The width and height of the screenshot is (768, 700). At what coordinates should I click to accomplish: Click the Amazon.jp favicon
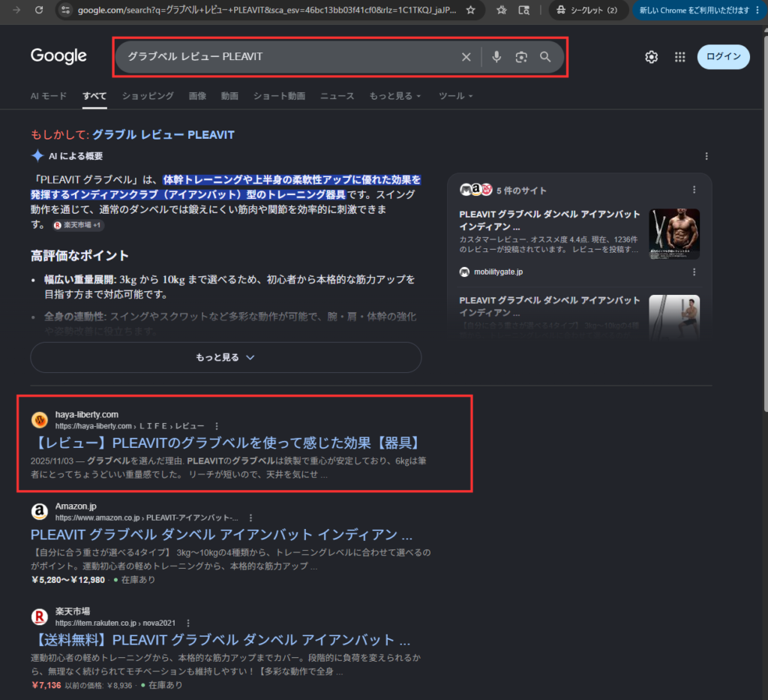(x=40, y=512)
